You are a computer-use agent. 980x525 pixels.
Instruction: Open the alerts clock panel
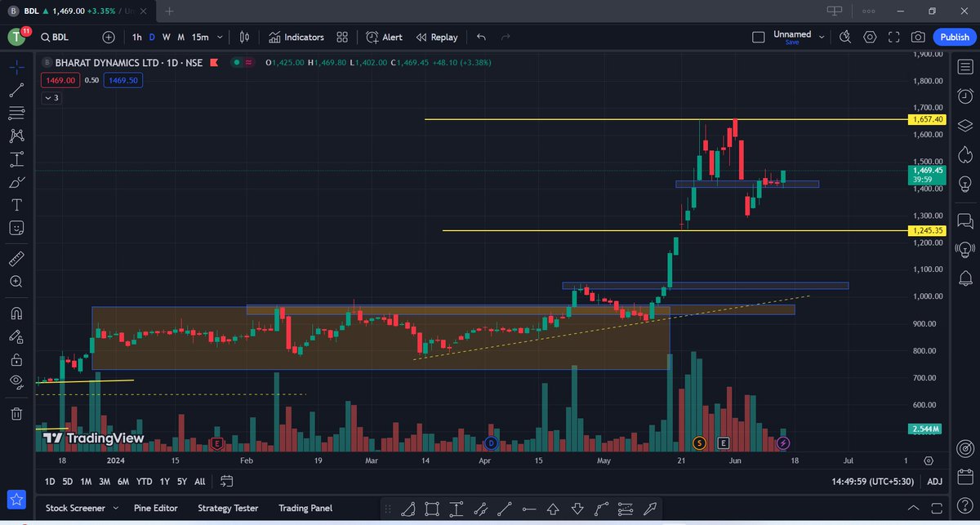pos(965,96)
